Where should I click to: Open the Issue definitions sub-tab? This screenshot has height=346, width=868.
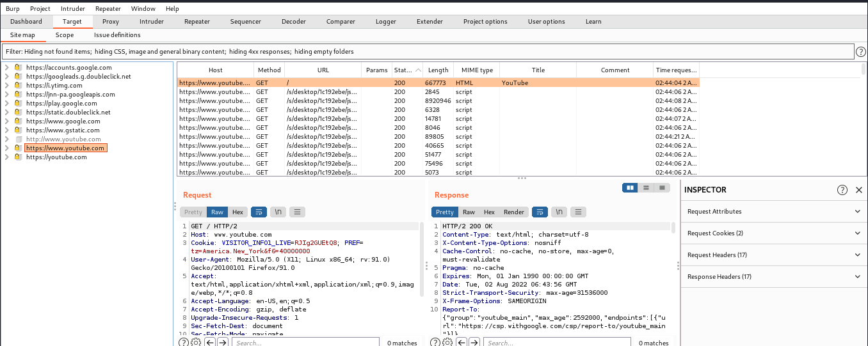point(117,35)
